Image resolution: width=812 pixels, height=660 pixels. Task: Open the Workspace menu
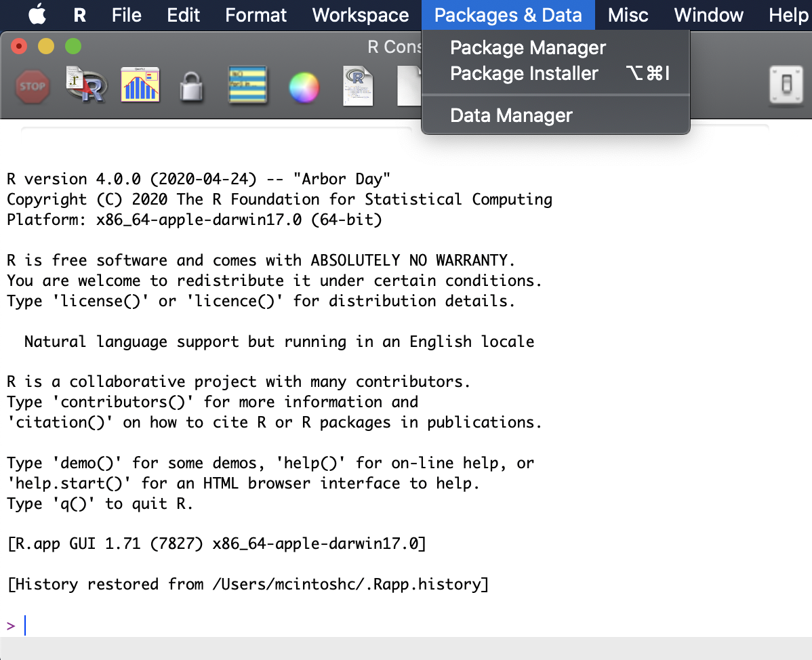[x=361, y=15]
